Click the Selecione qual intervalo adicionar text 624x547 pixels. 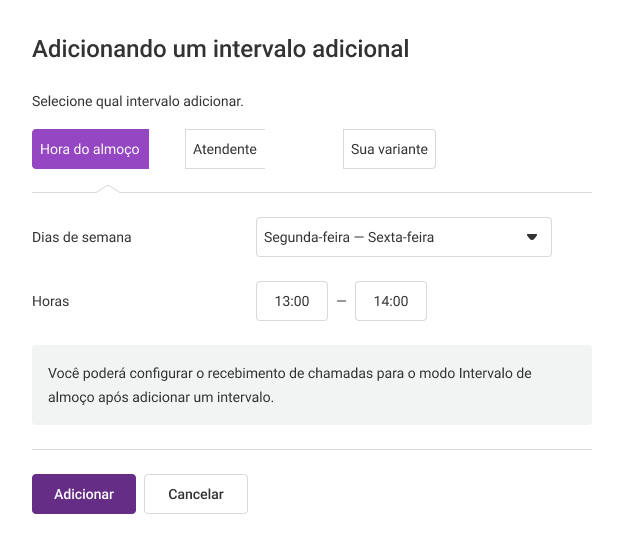tap(138, 101)
